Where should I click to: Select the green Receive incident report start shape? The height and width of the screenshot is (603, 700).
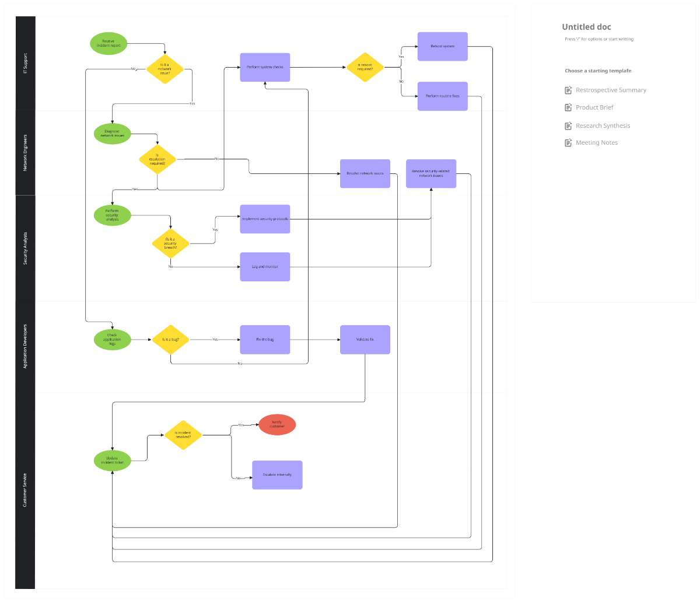coord(108,43)
